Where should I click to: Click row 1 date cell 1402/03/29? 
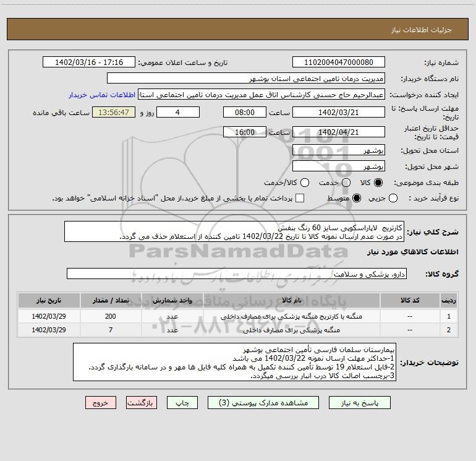[x=49, y=316]
